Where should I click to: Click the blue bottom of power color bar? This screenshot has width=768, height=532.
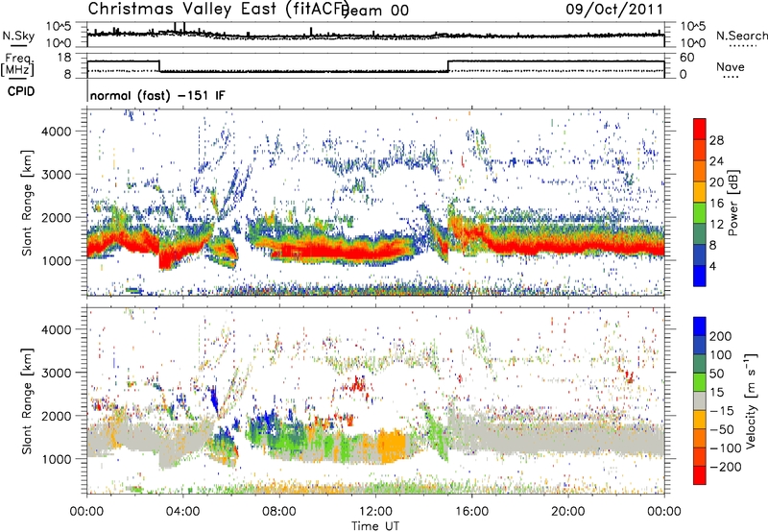[x=700, y=278]
